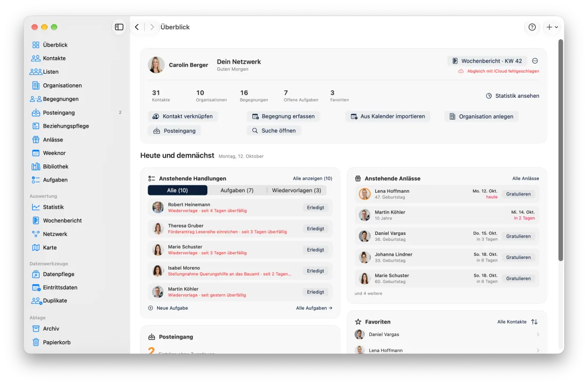Open the plus add menu dropdown

[552, 27]
